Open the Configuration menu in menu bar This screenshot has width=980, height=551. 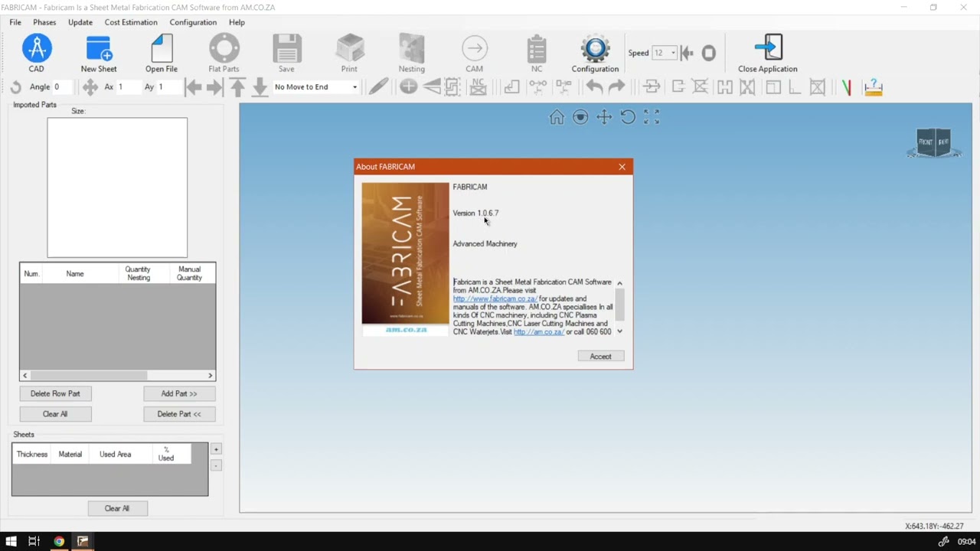click(x=193, y=22)
